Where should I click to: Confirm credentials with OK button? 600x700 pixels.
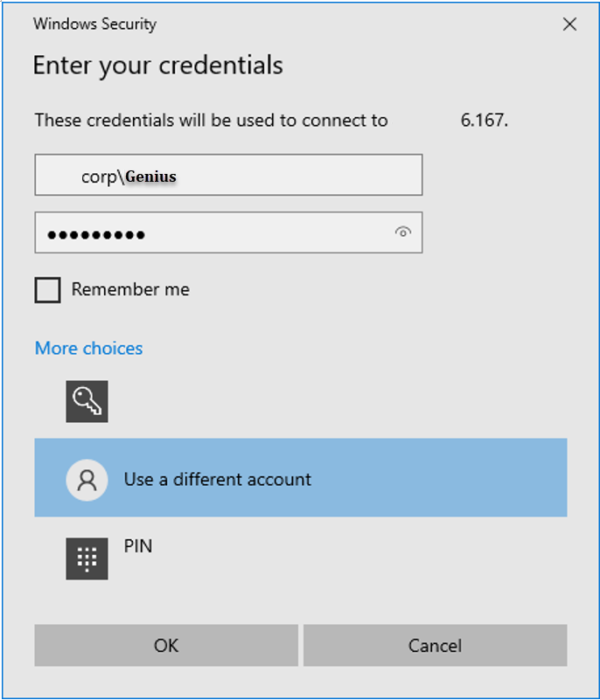pyautogui.click(x=166, y=646)
